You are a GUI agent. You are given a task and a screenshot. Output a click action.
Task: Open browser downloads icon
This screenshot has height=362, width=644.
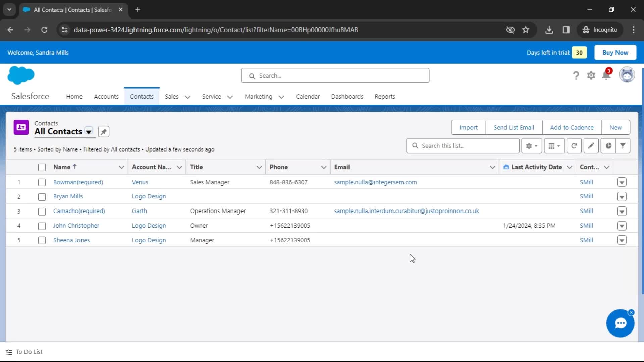click(549, 30)
